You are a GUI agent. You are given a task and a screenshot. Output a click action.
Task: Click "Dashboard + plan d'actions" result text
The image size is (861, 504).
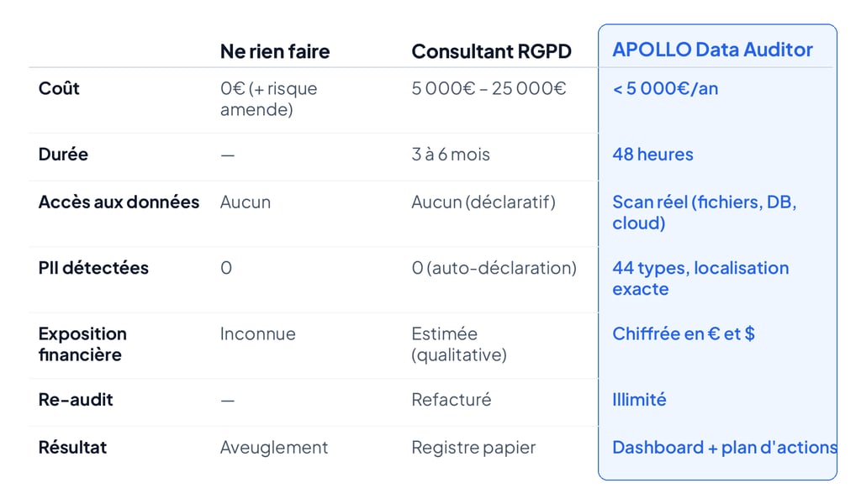pos(724,448)
